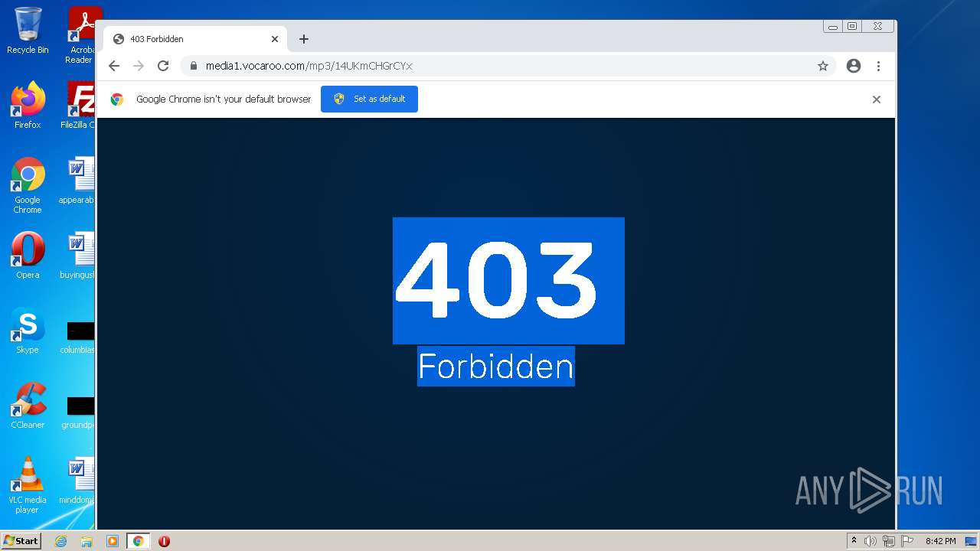Click the greyed forward arrow in Chrome

[139, 66]
